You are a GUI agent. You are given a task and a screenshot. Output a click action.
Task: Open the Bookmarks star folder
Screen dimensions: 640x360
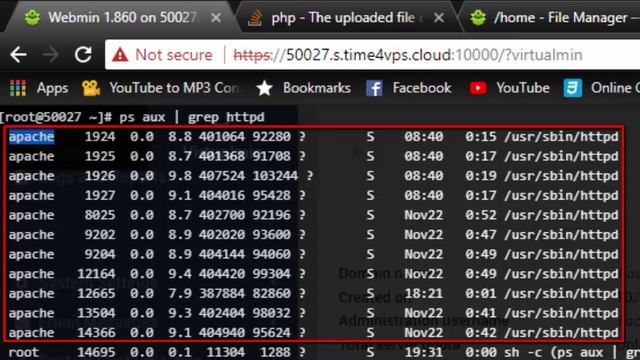(303, 88)
